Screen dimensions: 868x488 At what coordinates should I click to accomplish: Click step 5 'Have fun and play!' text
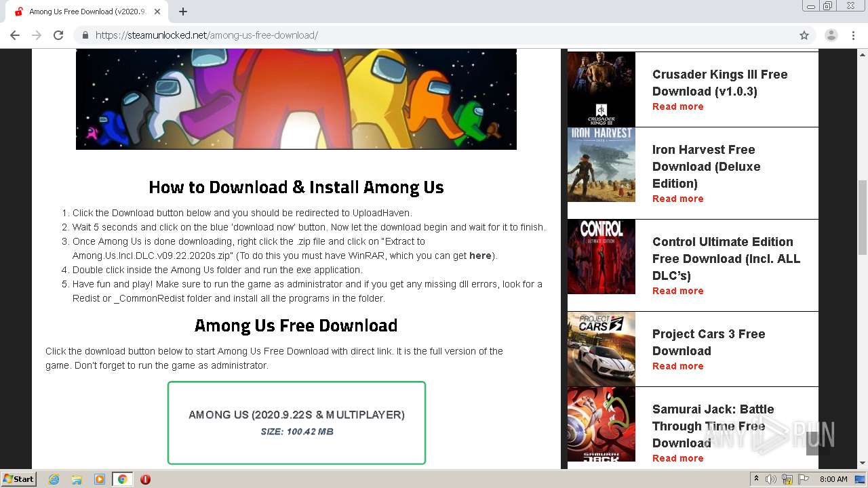[x=307, y=291]
